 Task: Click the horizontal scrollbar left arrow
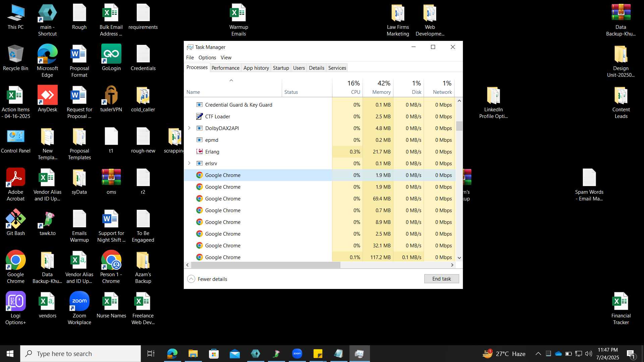[187, 265]
